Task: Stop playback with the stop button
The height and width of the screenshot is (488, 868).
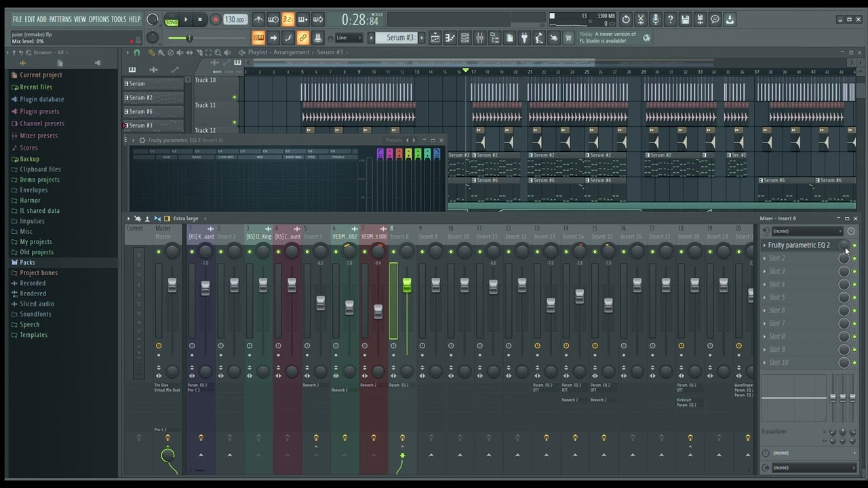Action: pos(200,20)
